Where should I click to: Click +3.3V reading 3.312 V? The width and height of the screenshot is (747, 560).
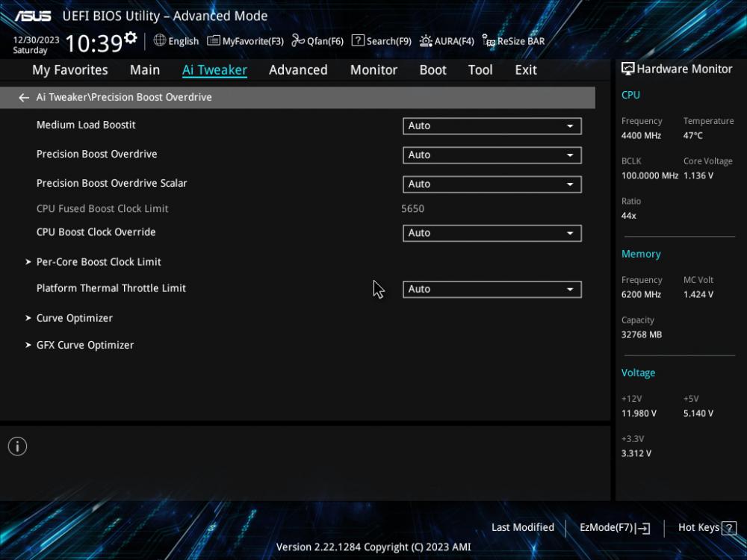coord(636,453)
